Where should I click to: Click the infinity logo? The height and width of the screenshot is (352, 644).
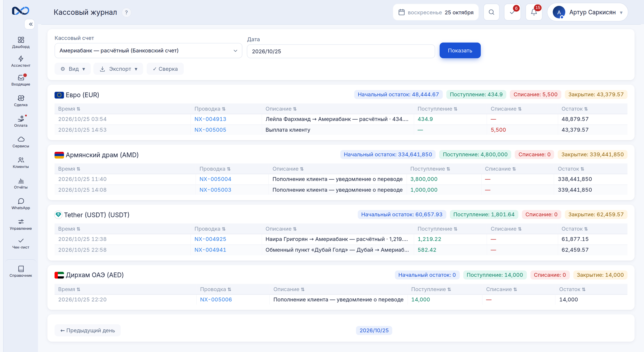pos(20,11)
